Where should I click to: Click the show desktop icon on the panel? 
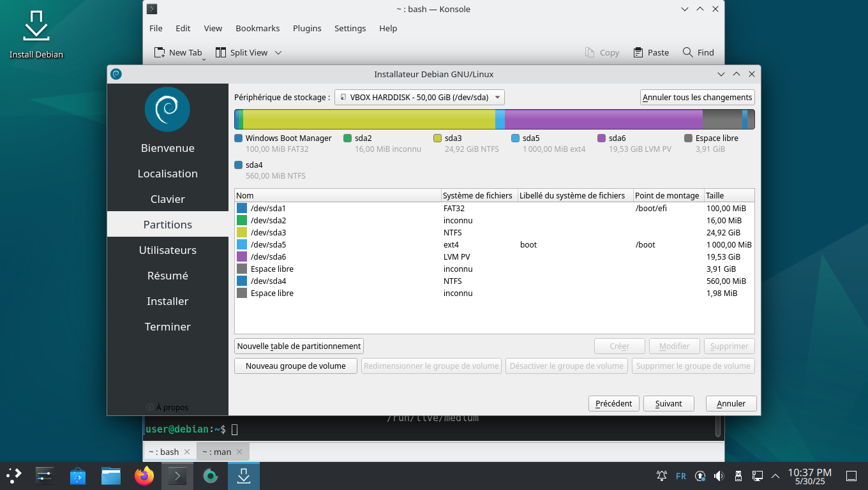[851, 476]
